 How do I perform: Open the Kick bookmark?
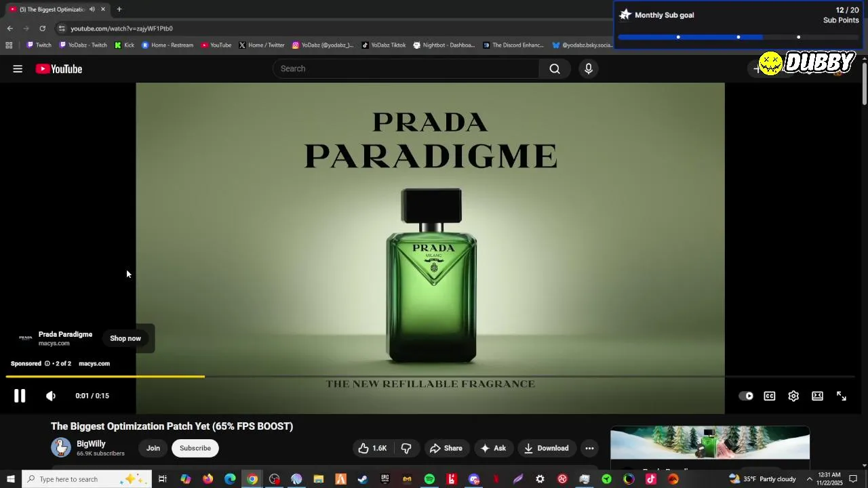124,45
